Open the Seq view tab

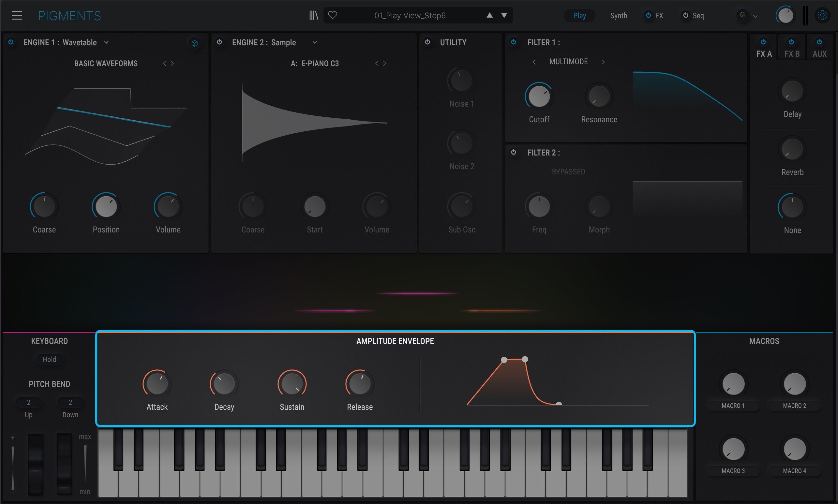pyautogui.click(x=698, y=16)
